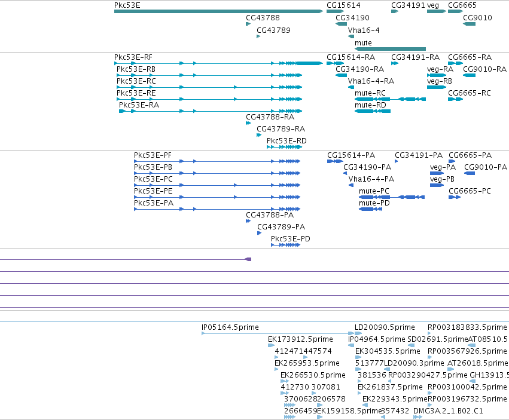Select the EK304535.5prime EST label

[x=388, y=351]
